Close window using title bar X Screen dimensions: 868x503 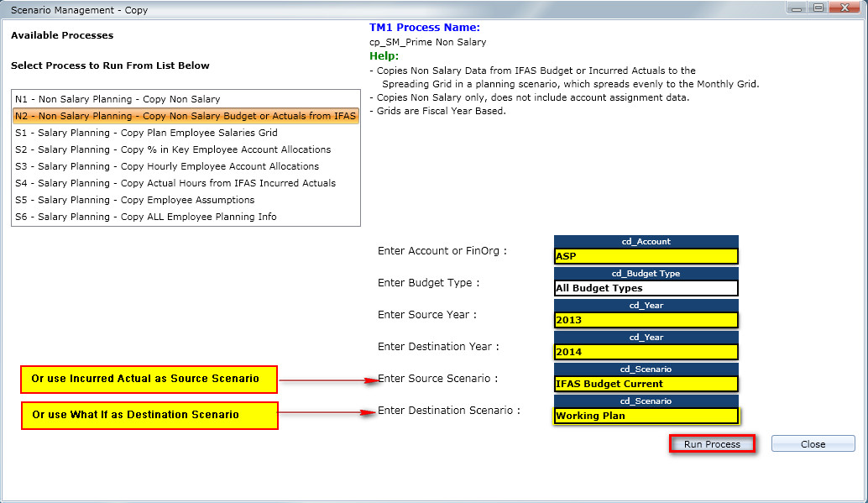click(845, 8)
